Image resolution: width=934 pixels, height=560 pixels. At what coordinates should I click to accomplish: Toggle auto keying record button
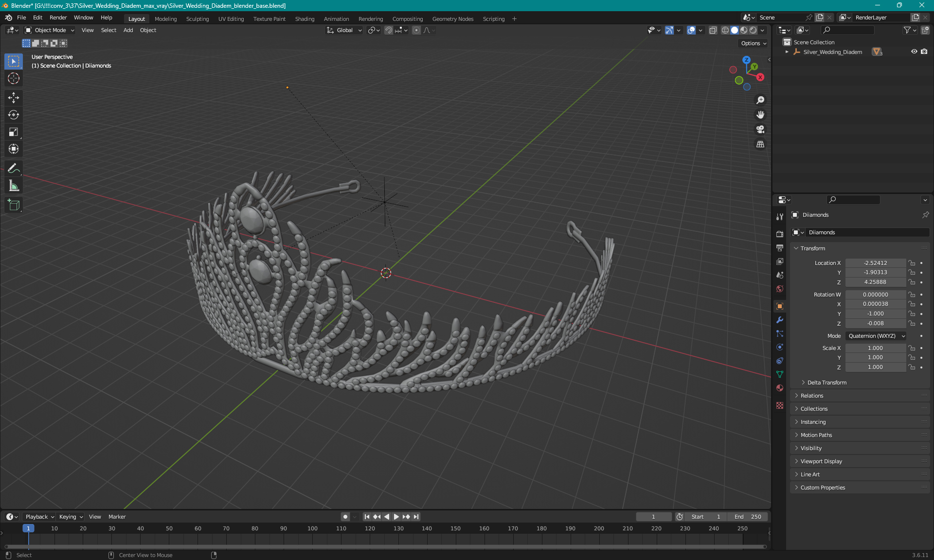click(x=345, y=517)
